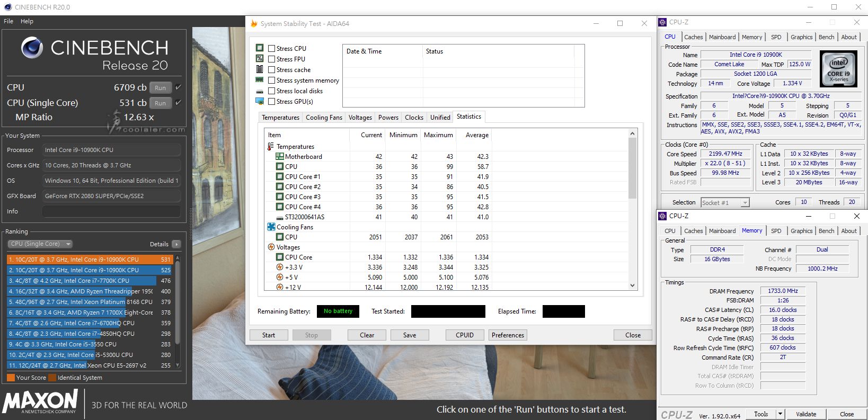The height and width of the screenshot is (420, 868).
Task: Click the Cooling Fans fan icon
Action: 271,227
